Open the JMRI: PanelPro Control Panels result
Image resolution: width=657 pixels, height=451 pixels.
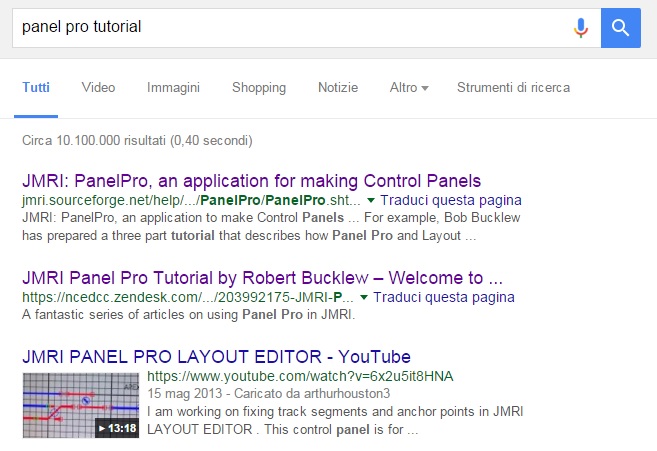point(251,181)
